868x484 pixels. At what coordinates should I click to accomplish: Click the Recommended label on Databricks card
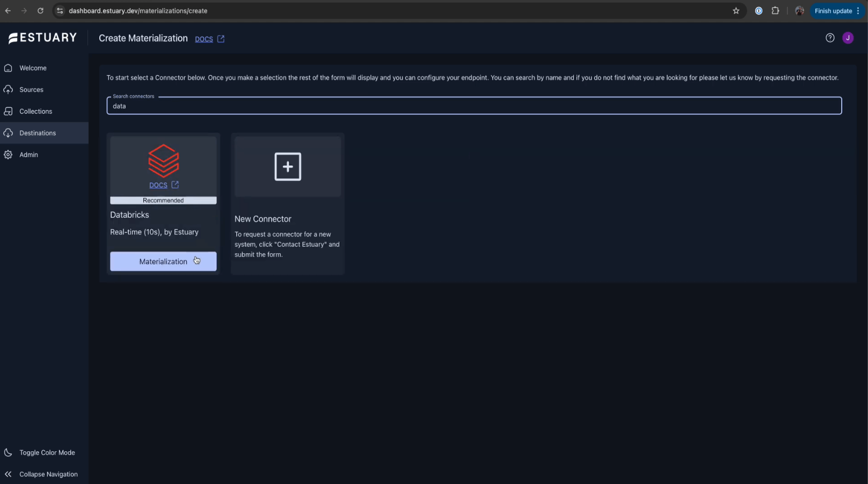coord(163,200)
